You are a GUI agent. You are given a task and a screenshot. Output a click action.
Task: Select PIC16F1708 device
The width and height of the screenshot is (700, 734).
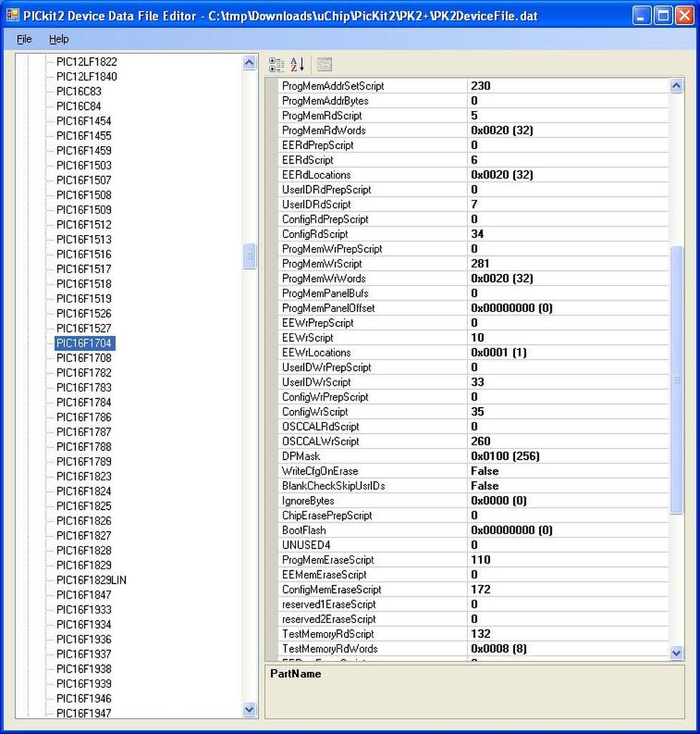pyautogui.click(x=84, y=358)
